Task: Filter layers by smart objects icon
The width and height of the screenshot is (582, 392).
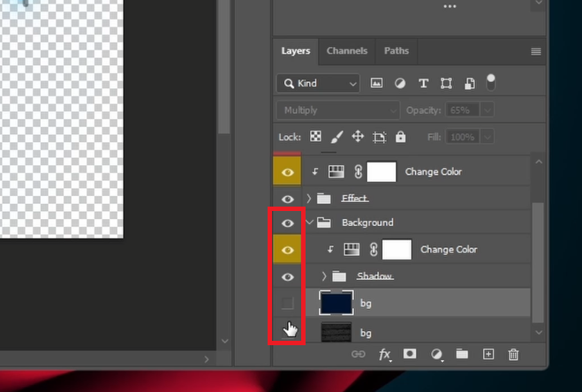Action: point(469,83)
